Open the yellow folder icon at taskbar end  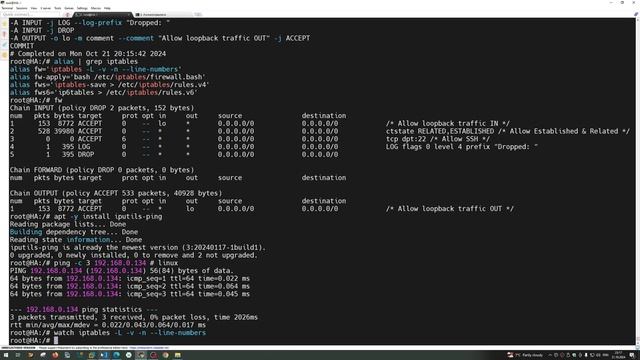pyautogui.click(x=178, y=355)
